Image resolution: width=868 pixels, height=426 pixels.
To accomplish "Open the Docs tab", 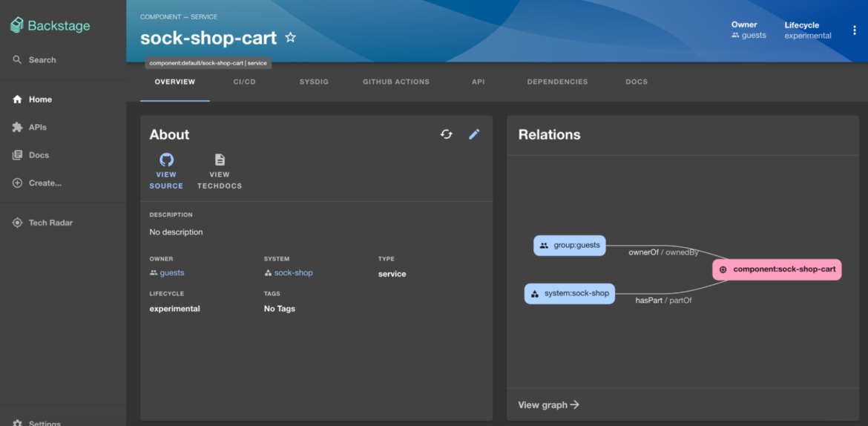I will point(637,82).
